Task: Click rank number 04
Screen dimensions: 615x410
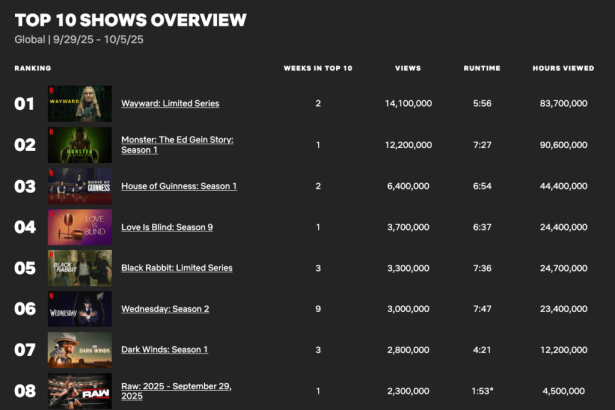Action: point(25,227)
